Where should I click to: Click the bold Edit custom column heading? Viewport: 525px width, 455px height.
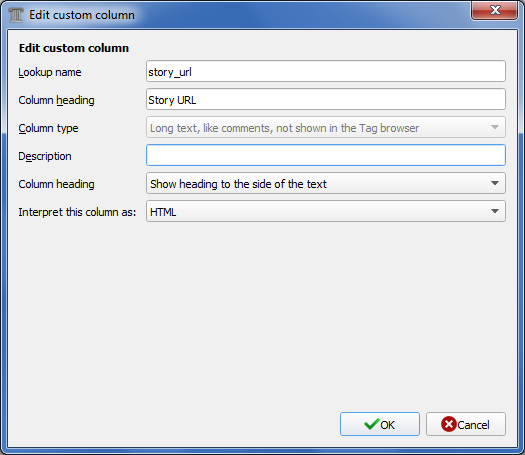point(74,48)
